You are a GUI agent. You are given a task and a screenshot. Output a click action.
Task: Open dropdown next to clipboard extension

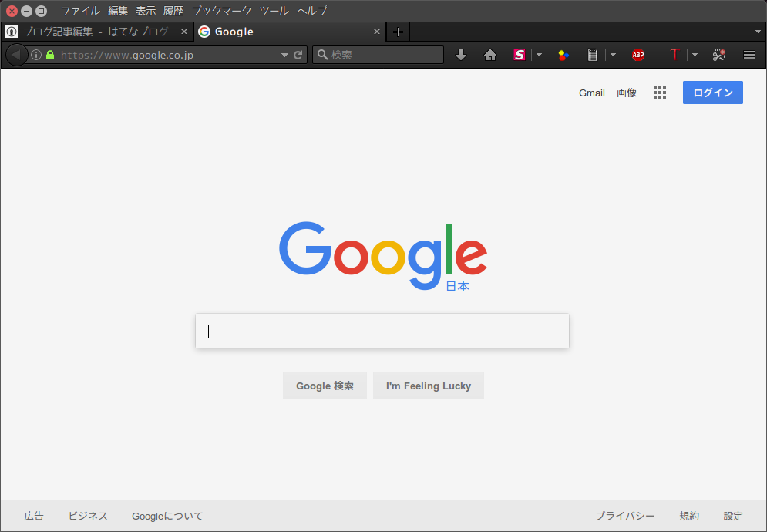tap(613, 55)
